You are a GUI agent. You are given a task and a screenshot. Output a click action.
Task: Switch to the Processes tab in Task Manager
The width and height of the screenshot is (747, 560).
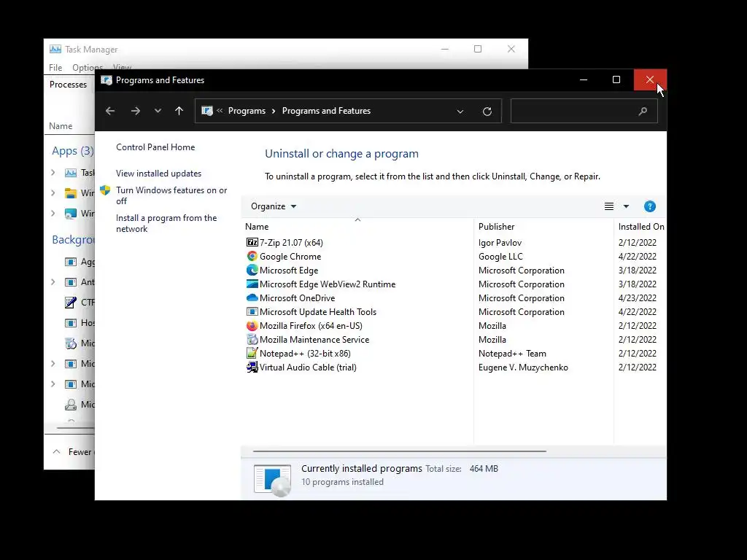tap(68, 85)
